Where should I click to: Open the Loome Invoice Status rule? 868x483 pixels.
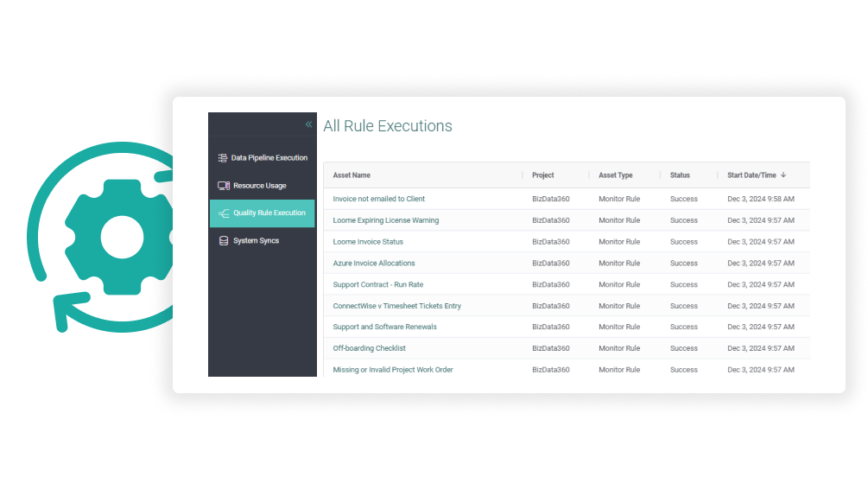pyautogui.click(x=368, y=242)
